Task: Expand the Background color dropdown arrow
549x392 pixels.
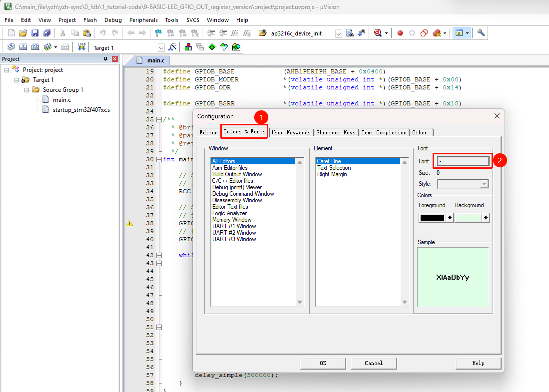Action: [486, 218]
